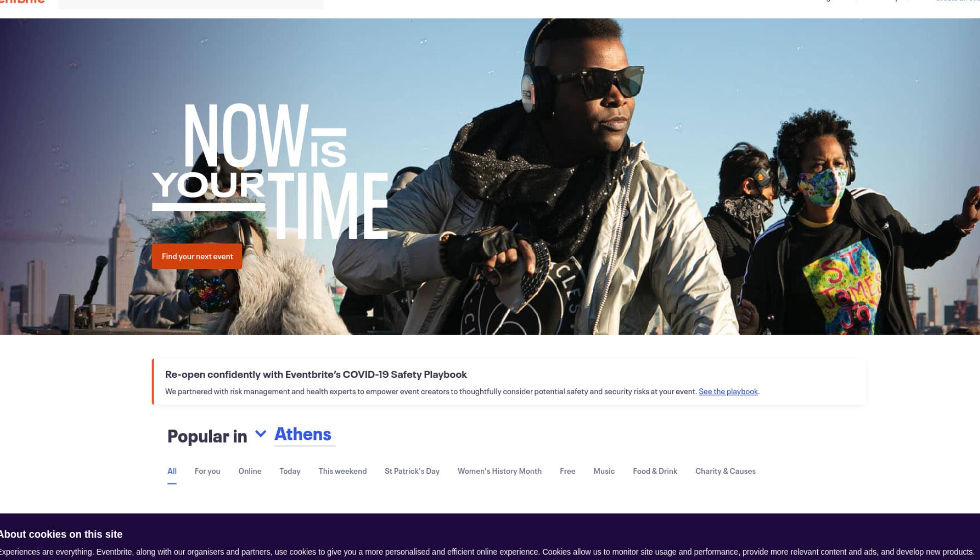Select the Today filter tab
Screen dimensions: 980x560
[x=290, y=471]
